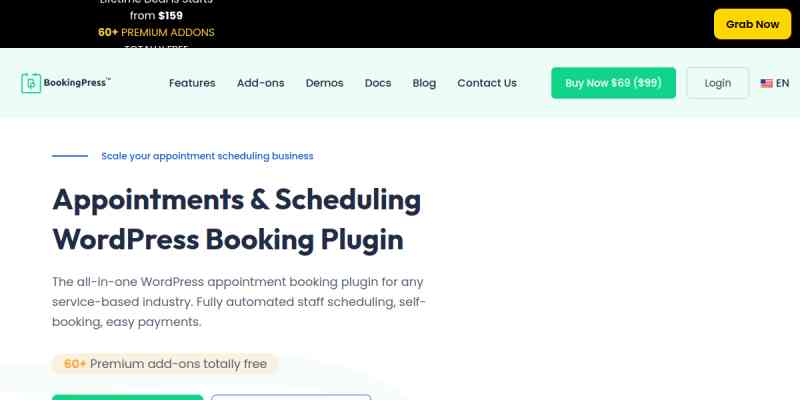
Task: Click the Login button
Action: [717, 83]
